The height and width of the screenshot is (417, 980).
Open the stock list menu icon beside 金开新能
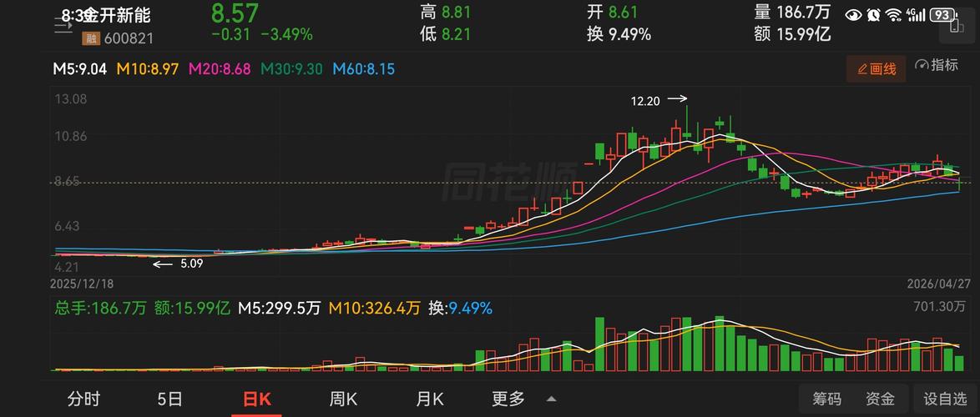click(63, 26)
